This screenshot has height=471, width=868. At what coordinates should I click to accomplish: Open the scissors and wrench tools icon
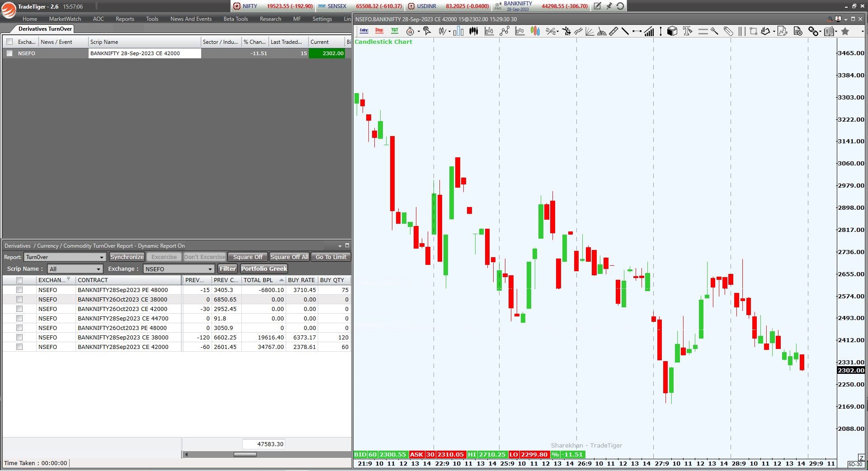tap(551, 31)
